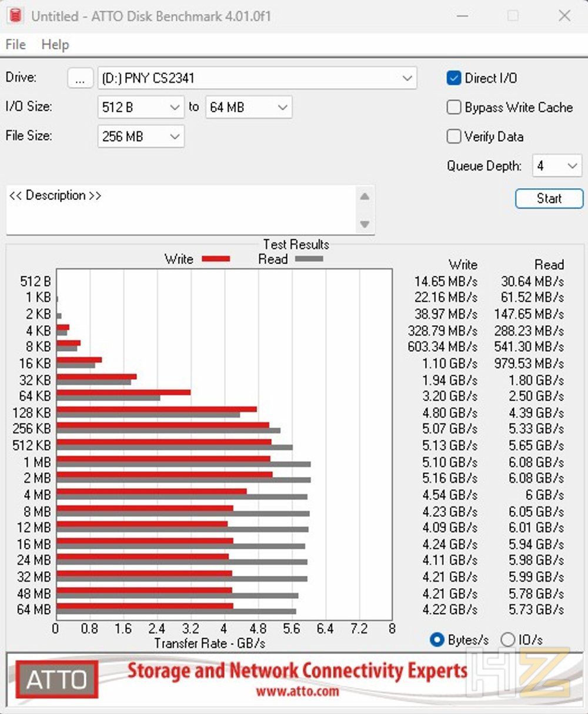Close the ATTO Disk Benchmark window

(564, 16)
